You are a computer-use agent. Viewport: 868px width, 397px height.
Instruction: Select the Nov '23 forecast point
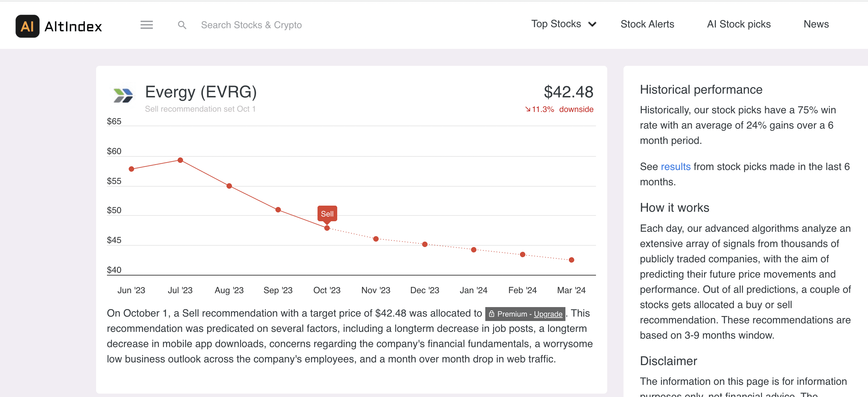coord(376,239)
